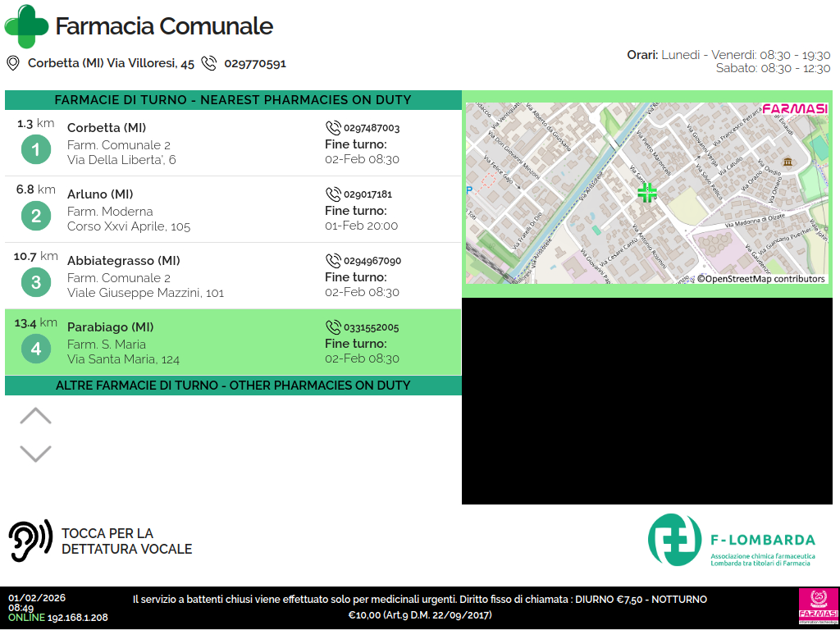Screen dimensions: 840x630
Task: Select the number 1 circle for Corbetta
Action: (36, 149)
